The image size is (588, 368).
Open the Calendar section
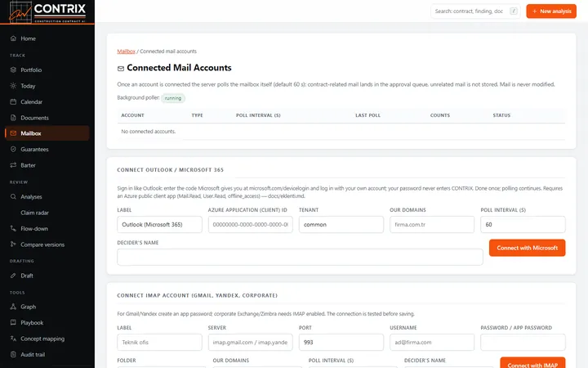pyautogui.click(x=47, y=101)
